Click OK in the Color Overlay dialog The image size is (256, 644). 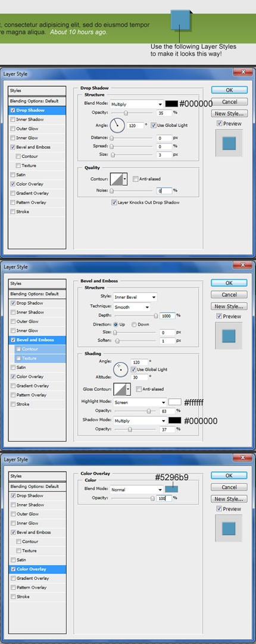[229, 475]
